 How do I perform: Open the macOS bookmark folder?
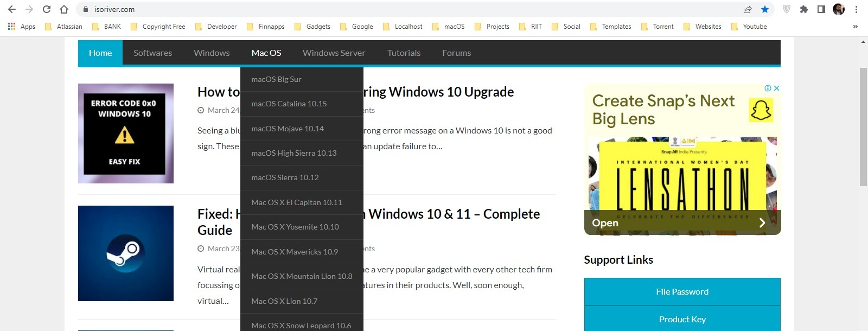tap(448, 26)
